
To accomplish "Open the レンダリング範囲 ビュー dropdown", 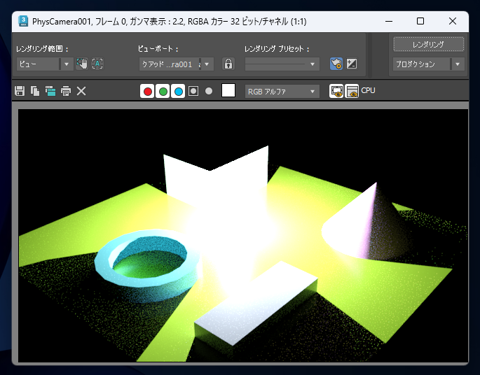I will coord(44,64).
